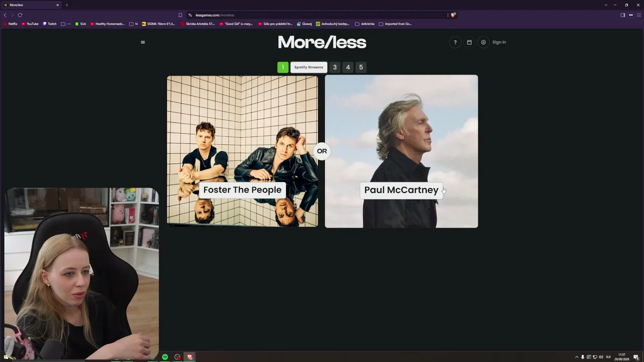
Task: Click the Paul McCartney name label
Action: 401,190
